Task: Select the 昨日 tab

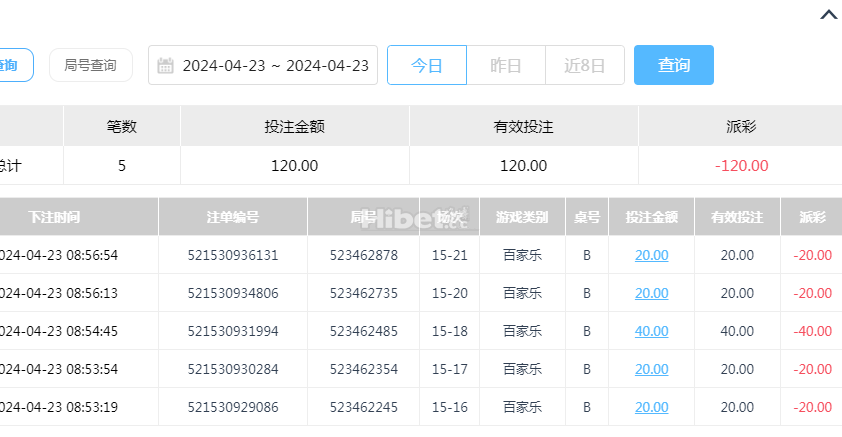Action: click(x=506, y=65)
